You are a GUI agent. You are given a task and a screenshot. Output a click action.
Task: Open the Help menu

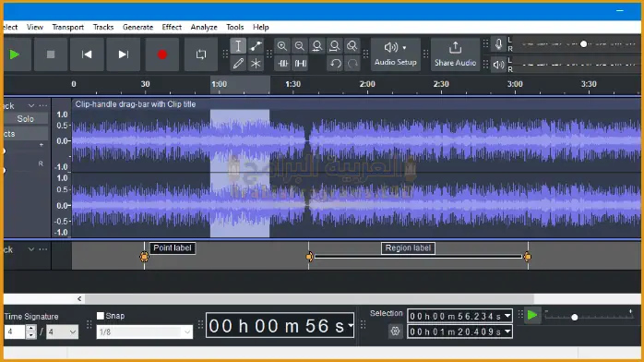click(x=261, y=27)
